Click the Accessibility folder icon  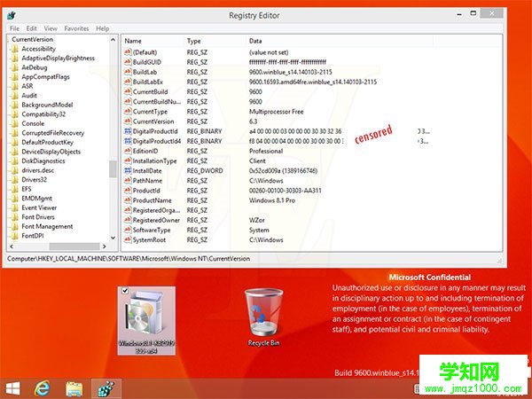[x=14, y=49]
